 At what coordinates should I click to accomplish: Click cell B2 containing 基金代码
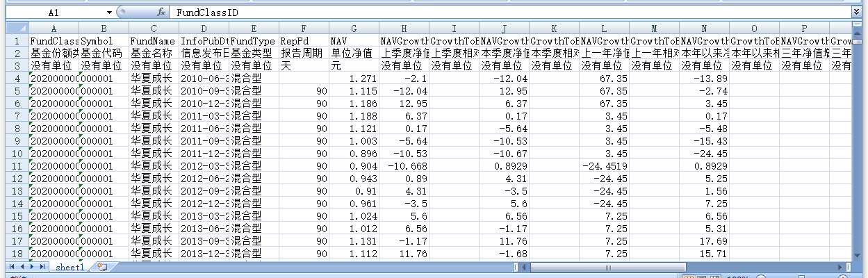104,54
